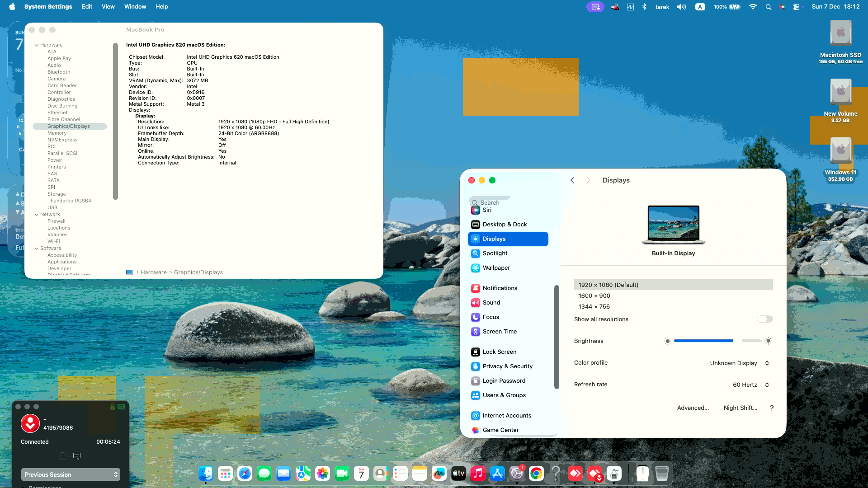This screenshot has height=488, width=868.
Task: Toggle Show all resolutions switch
Action: coord(764,319)
